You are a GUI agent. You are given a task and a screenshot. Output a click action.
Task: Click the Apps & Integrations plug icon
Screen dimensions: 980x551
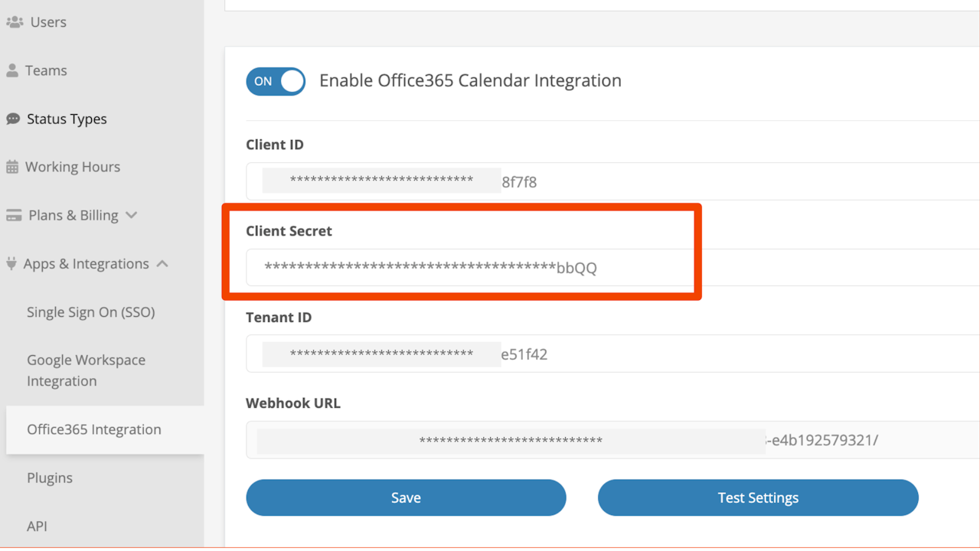click(x=11, y=264)
